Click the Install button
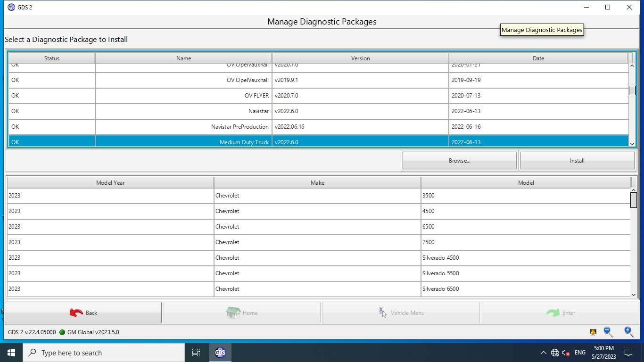The height and width of the screenshot is (362, 644). click(x=577, y=161)
